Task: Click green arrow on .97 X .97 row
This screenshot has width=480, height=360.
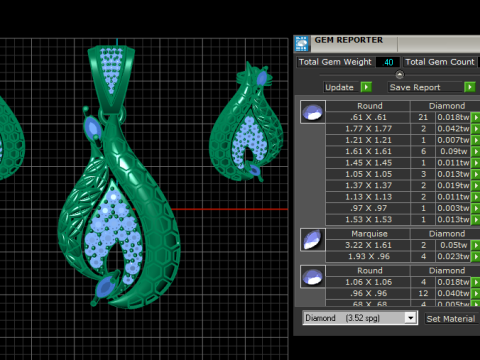Action: click(475, 208)
